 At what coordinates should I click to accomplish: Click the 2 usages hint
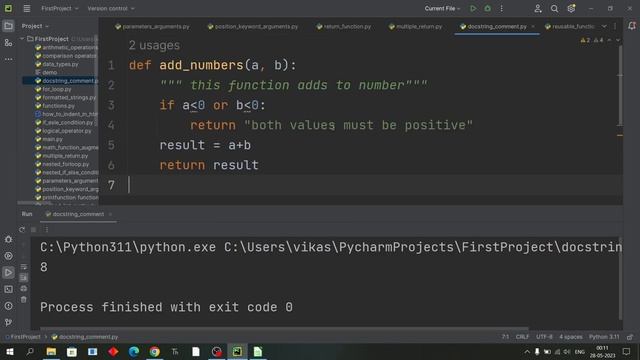[154, 45]
